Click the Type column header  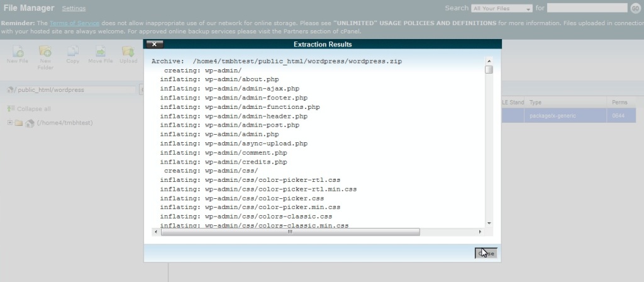click(566, 103)
